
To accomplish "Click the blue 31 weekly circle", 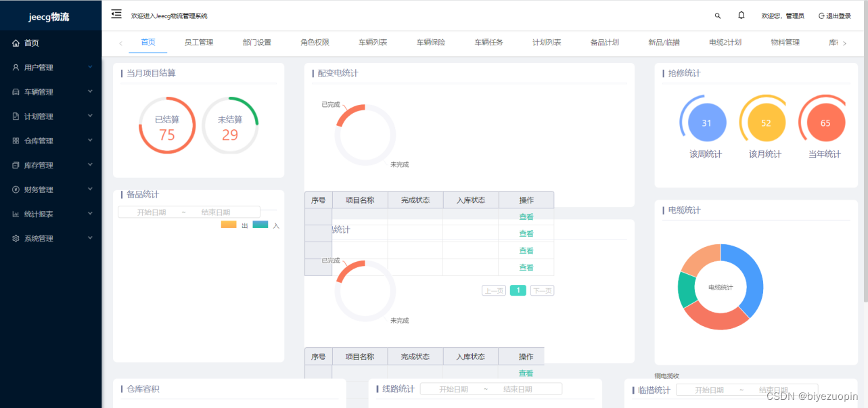I will pos(707,123).
